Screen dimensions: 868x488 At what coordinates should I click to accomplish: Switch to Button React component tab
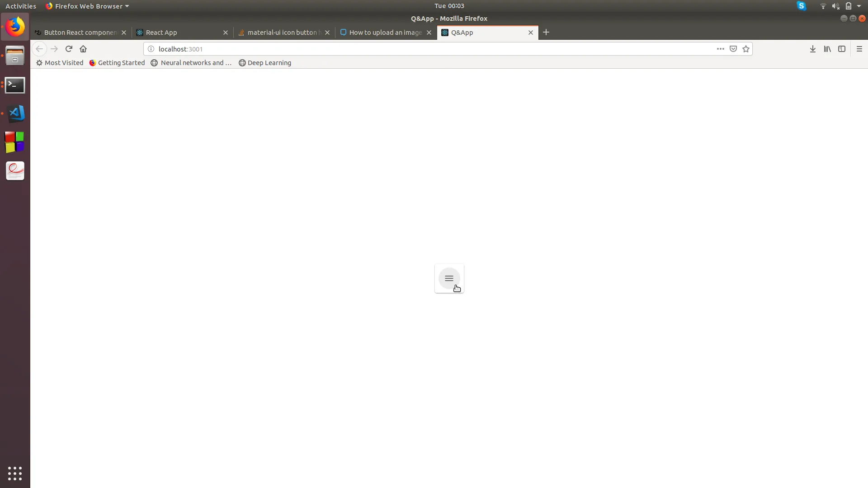point(77,33)
